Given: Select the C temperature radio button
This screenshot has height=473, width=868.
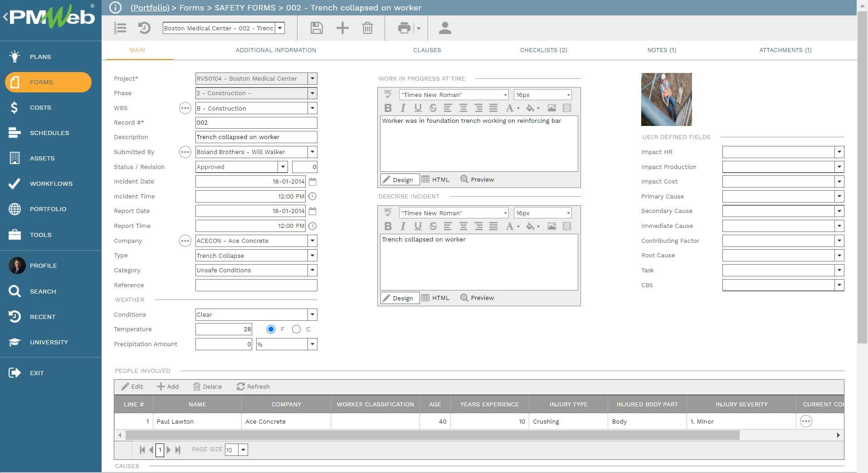Looking at the screenshot, I should point(296,329).
